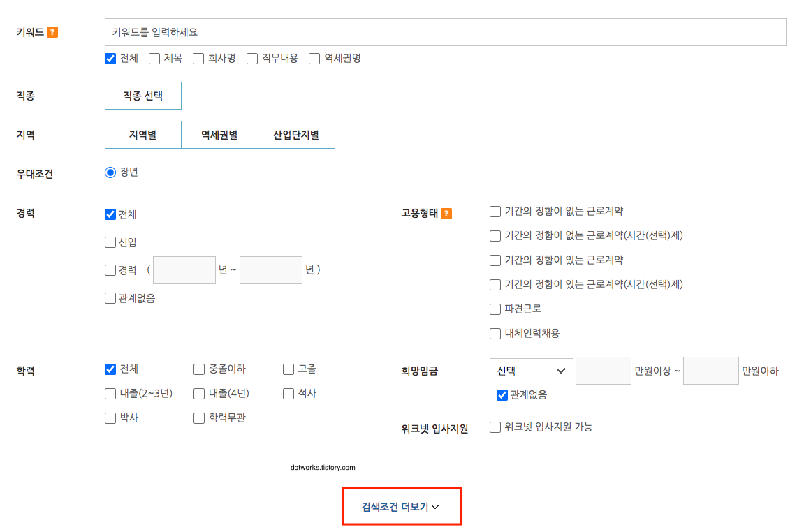Enable the 회사명 checkbox
Viewport: 804px width, 532px height.
pyautogui.click(x=198, y=59)
